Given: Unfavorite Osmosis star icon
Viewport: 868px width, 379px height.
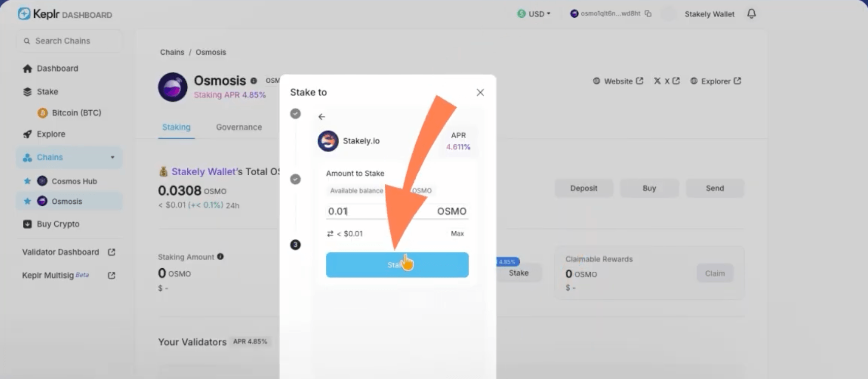Looking at the screenshot, I should pos(27,201).
